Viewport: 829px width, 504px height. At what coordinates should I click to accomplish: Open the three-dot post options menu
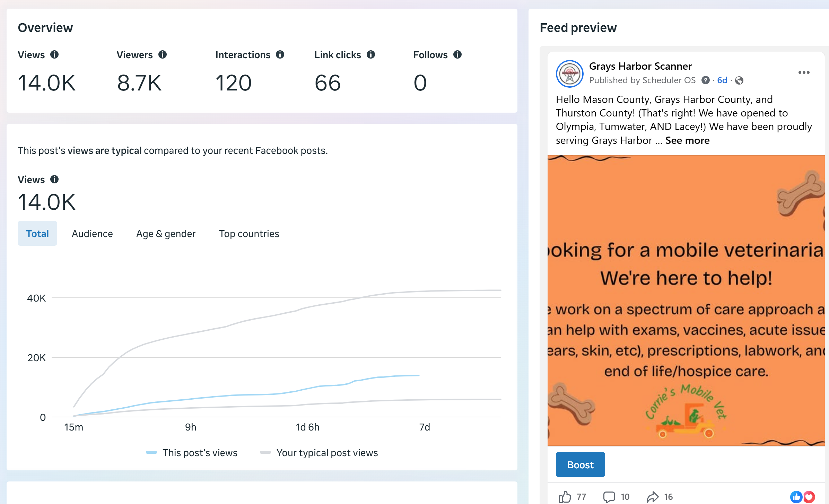point(804,72)
